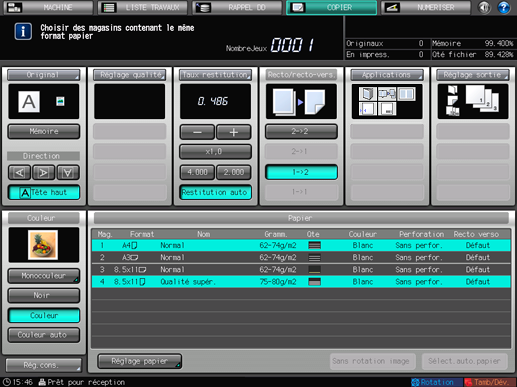Increase zoom with plus button
Viewport: 517px width, 387px height.
pyautogui.click(x=233, y=132)
